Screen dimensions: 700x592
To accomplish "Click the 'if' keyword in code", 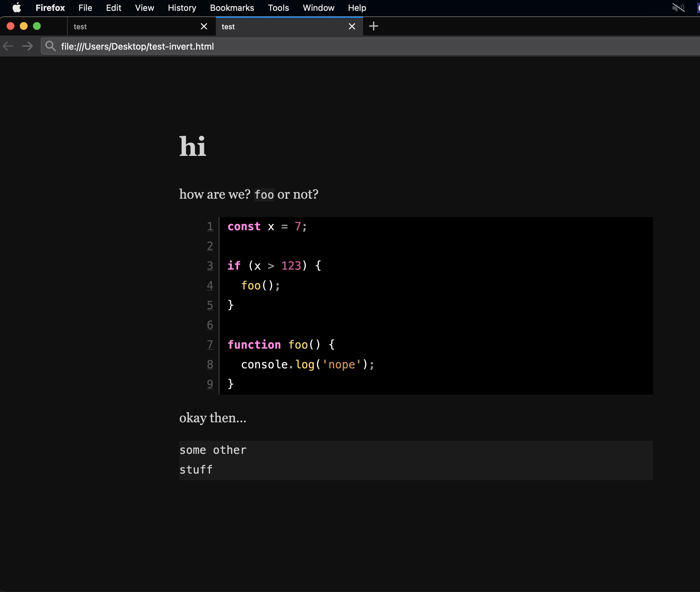I will (x=234, y=266).
